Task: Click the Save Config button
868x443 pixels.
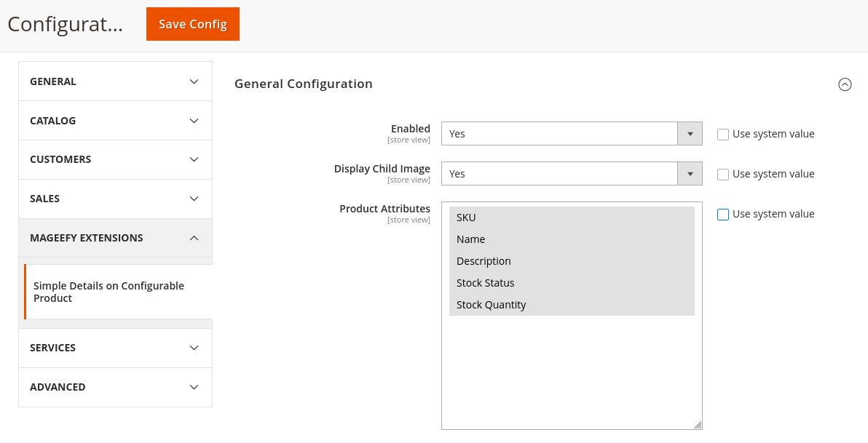Action: coord(193,24)
